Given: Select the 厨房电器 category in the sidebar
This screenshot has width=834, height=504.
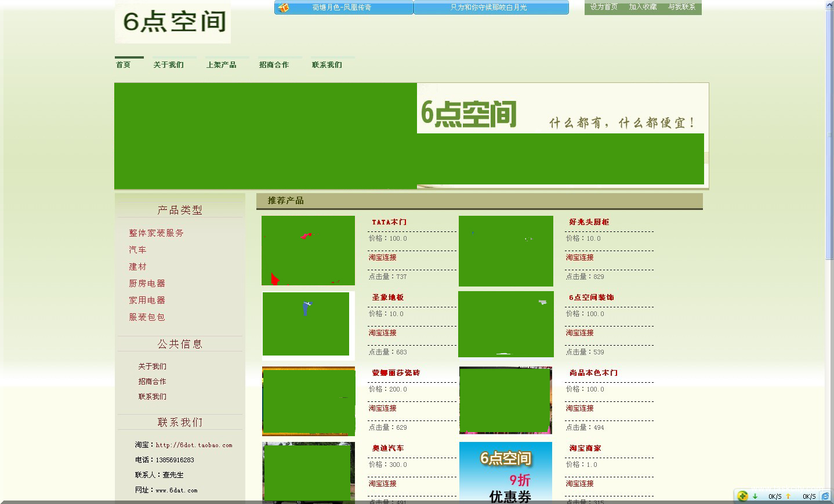Looking at the screenshot, I should (x=147, y=284).
